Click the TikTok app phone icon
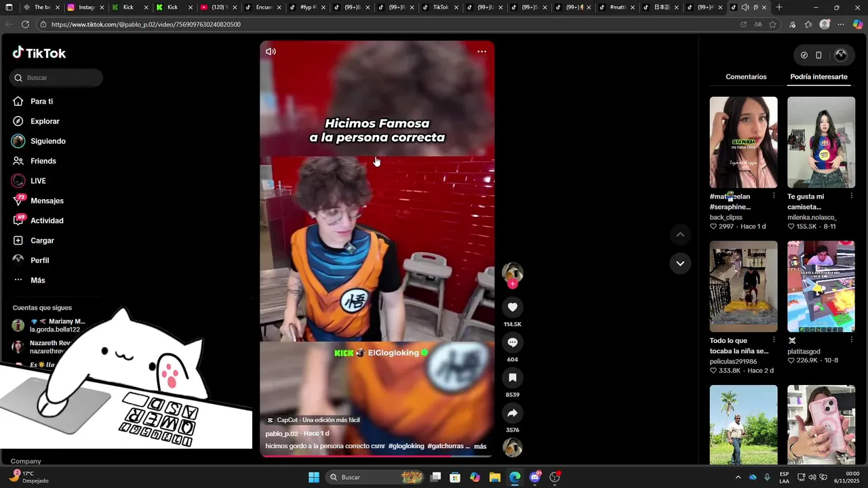The width and height of the screenshot is (868, 488). click(x=818, y=55)
